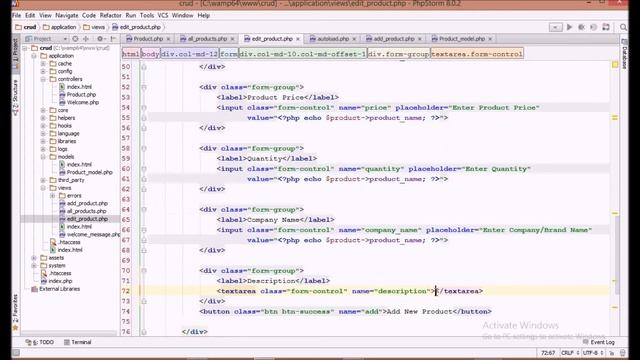
Task: Click the project structure toolbar icon
Action: click(x=606, y=27)
